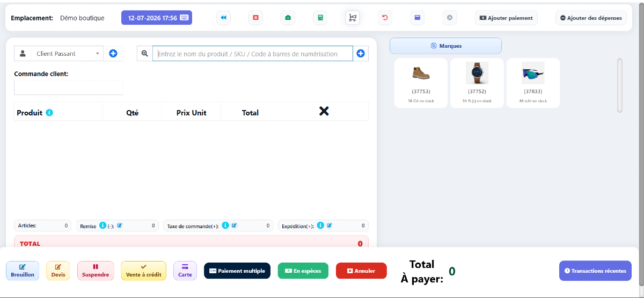Click Vente à crédit button
Viewport: 644px width, 298px height.
click(143, 271)
